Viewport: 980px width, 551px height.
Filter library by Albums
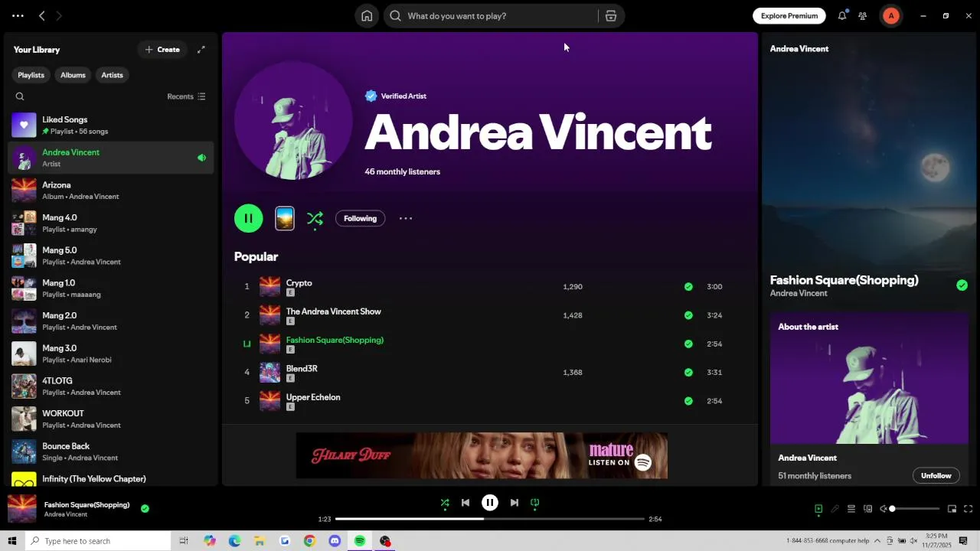click(x=73, y=75)
